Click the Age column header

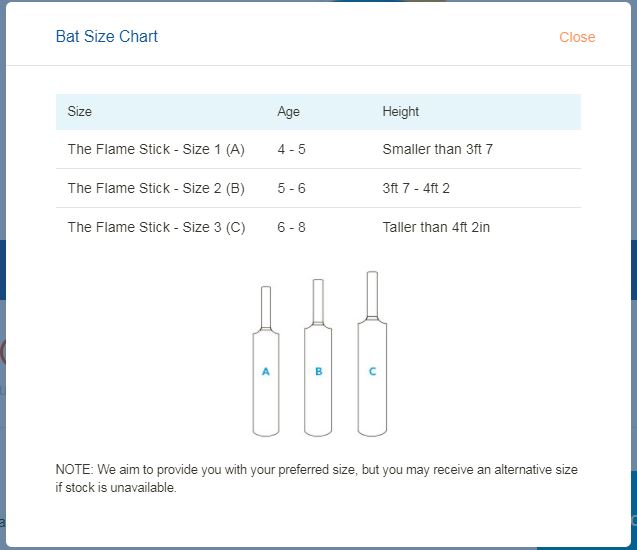coord(288,112)
